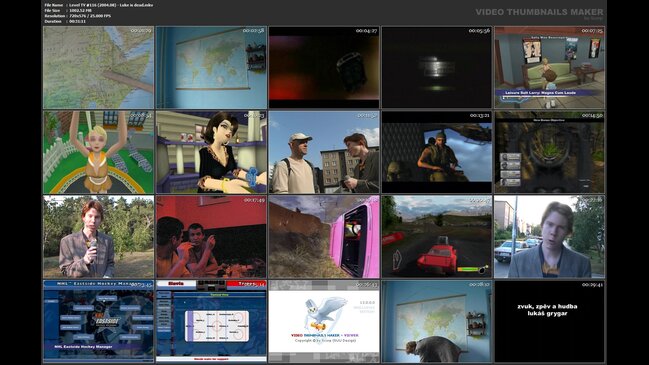649x365 pixels.
Task: Open the two men talking outdoors thumbnail
Action: pos(324,152)
